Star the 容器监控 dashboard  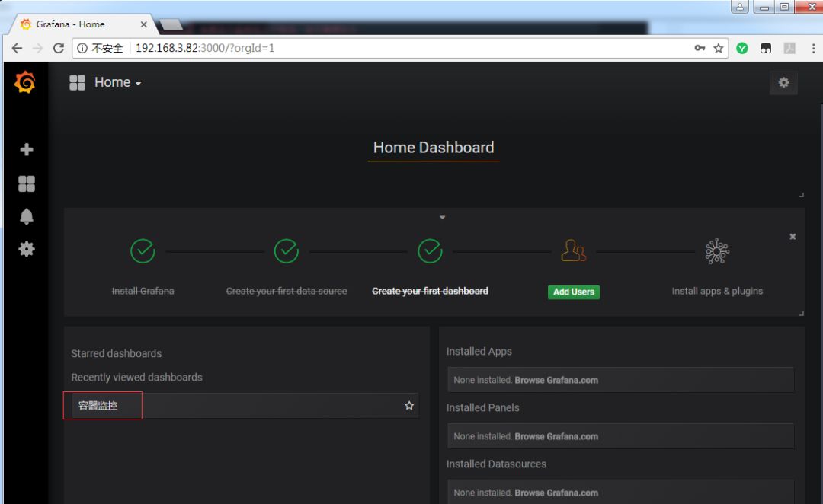(409, 405)
